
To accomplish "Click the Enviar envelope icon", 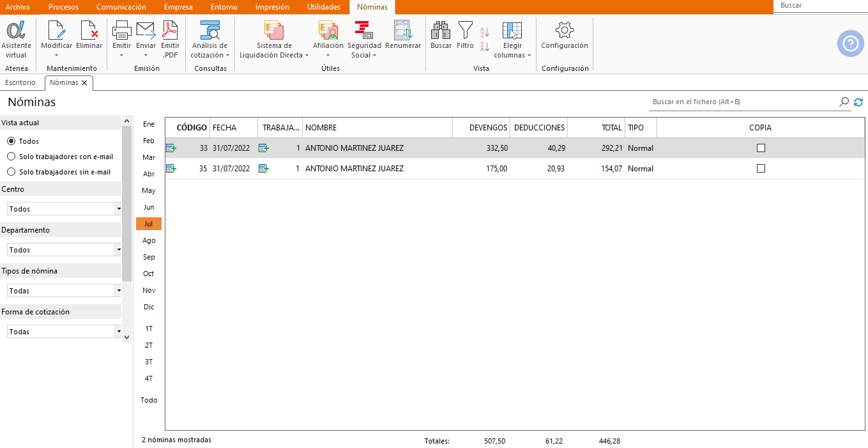I will (x=146, y=30).
